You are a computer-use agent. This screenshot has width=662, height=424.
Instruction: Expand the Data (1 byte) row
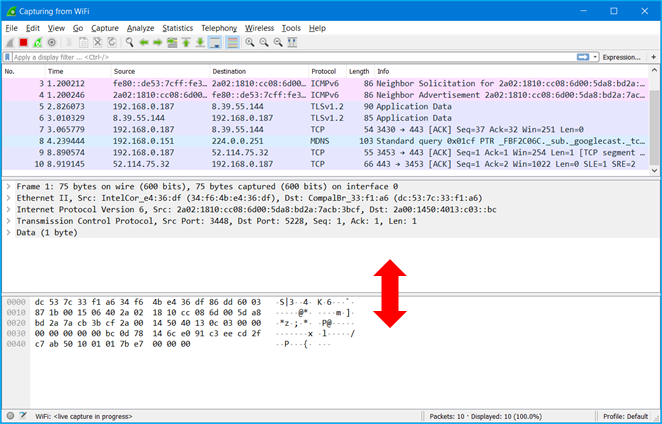[x=8, y=232]
